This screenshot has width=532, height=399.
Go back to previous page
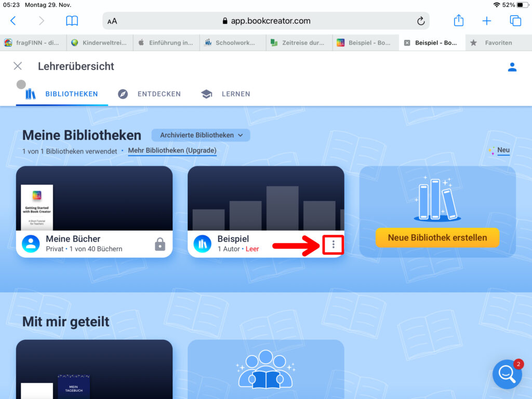point(14,21)
